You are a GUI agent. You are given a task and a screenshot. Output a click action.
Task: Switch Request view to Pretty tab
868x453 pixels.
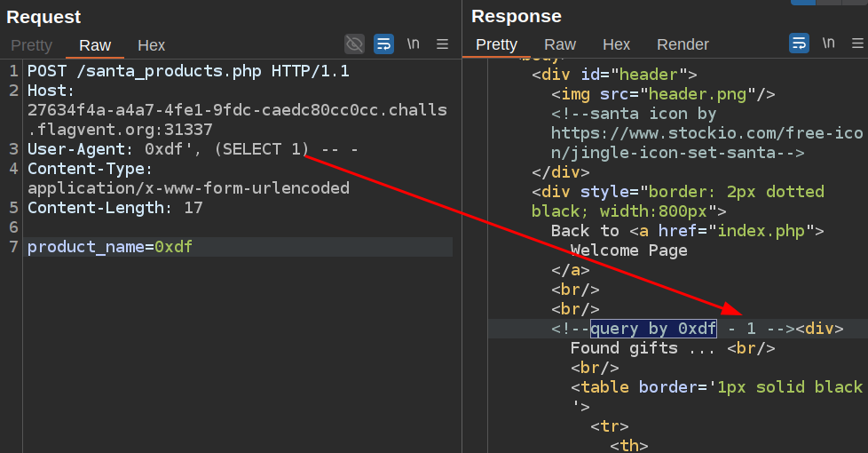(x=32, y=45)
